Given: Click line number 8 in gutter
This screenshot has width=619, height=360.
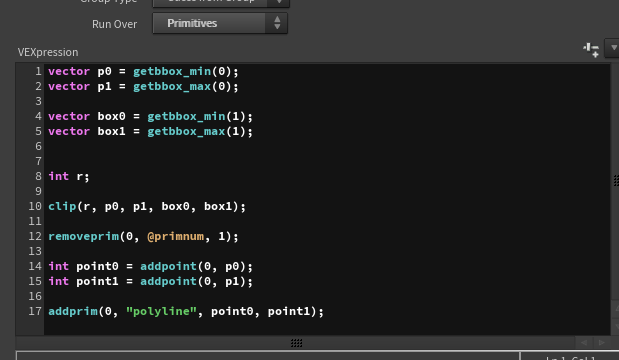Looking at the screenshot, I should (x=38, y=176).
